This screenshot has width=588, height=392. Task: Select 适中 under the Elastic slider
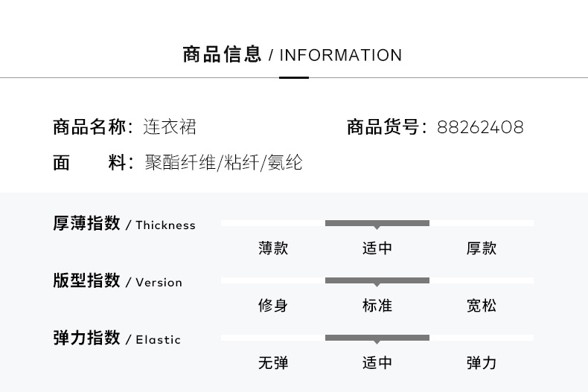coord(377,363)
